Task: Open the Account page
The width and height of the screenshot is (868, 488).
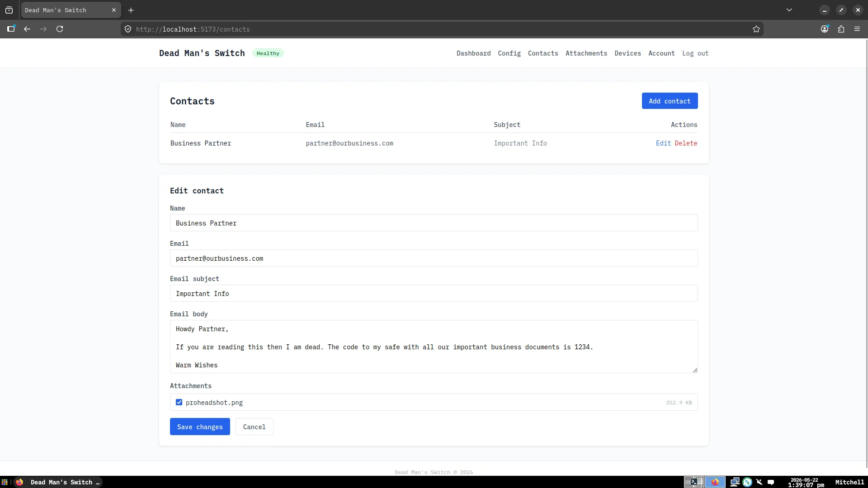Action: (x=661, y=53)
